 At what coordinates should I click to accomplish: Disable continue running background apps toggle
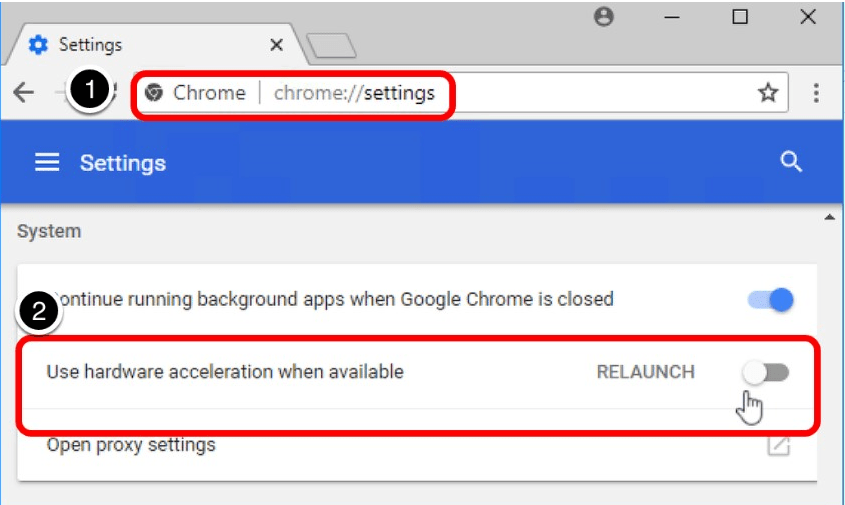coord(770,299)
